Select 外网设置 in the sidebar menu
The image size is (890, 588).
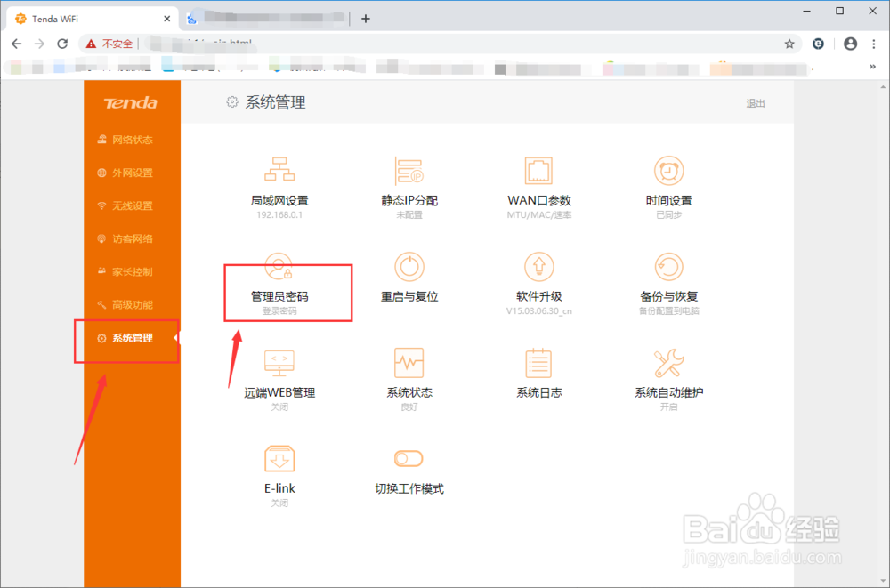tap(125, 173)
